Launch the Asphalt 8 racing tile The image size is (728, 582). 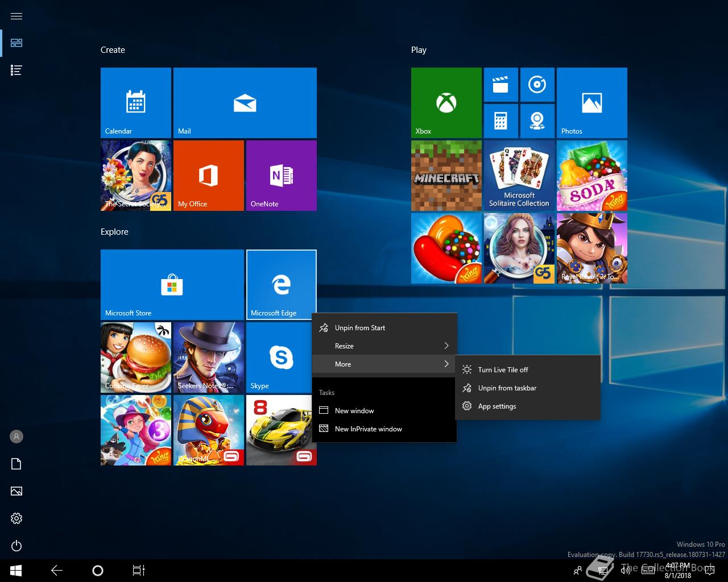[282, 430]
